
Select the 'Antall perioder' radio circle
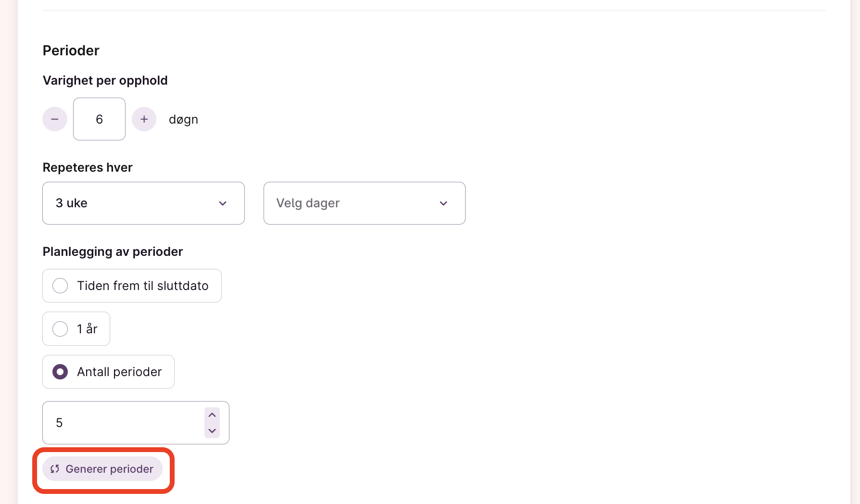point(60,372)
